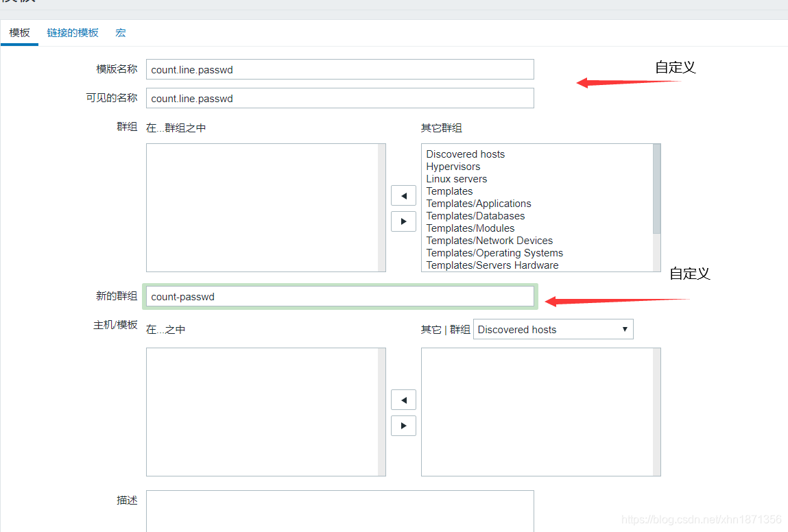
Task: Click the 其它 hosts list under Discovered hosts
Action: [x=540, y=412]
